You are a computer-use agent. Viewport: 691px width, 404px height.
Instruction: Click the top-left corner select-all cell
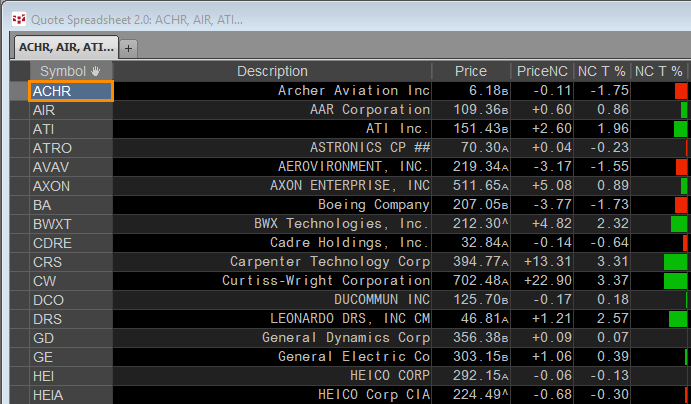20,71
